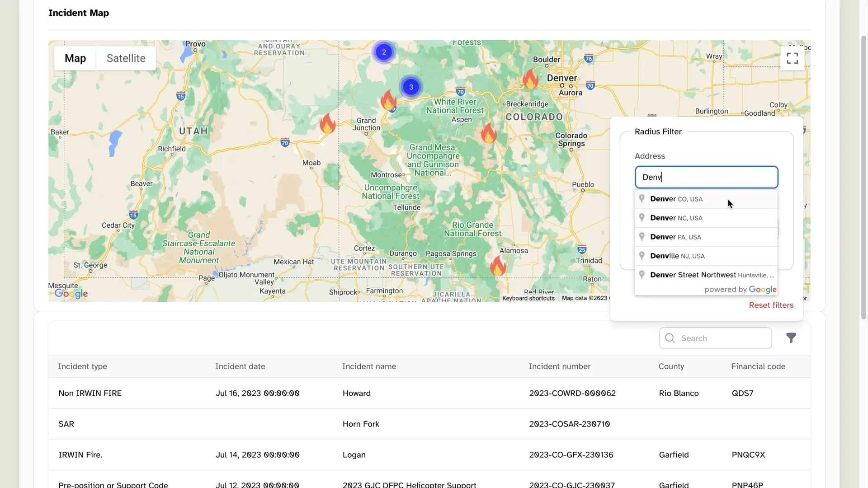868x488 pixels.
Task: Select the Denver NC, USA suggestion
Action: (x=676, y=218)
